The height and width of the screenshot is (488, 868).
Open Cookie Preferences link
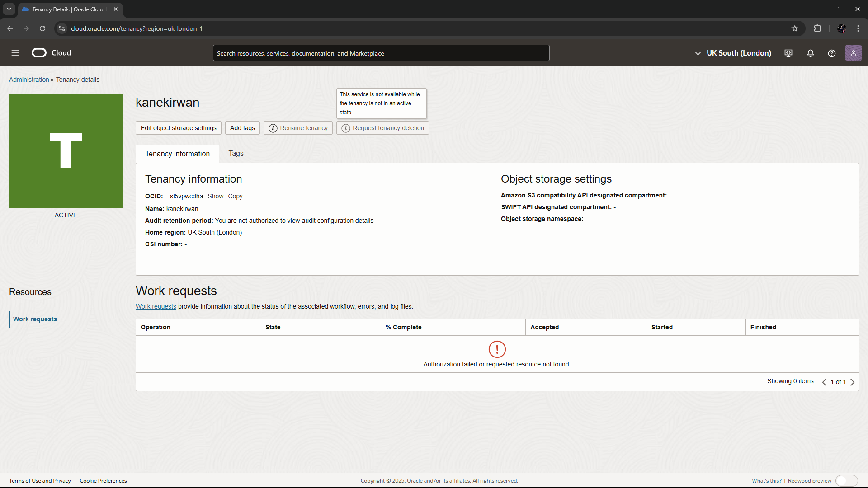click(103, 481)
